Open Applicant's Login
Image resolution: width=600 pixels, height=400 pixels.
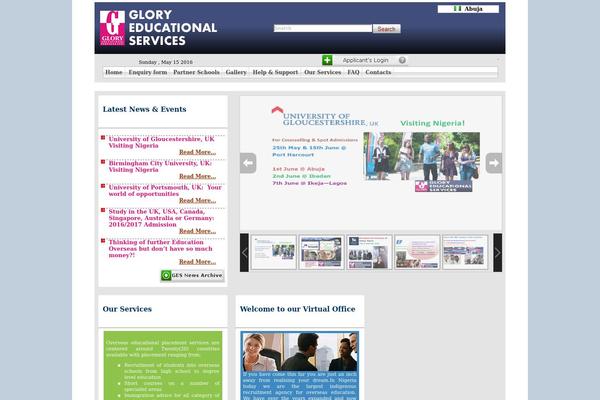[365, 60]
